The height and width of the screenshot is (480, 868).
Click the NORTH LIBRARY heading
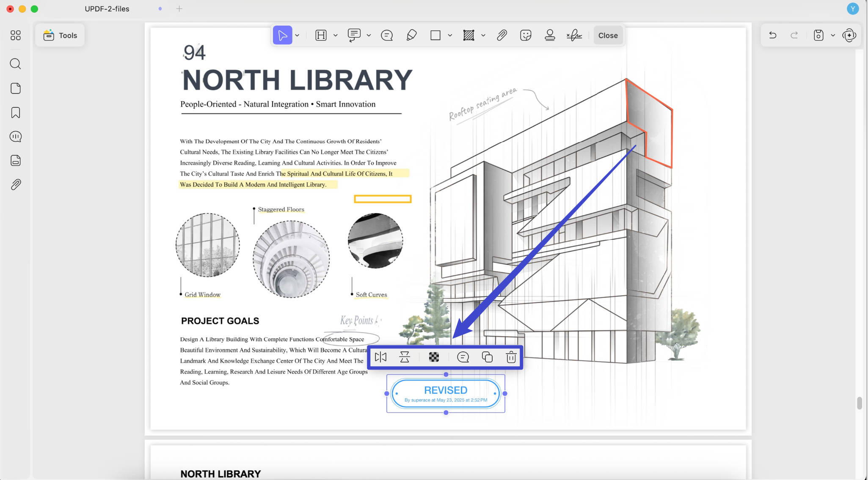[298, 80]
